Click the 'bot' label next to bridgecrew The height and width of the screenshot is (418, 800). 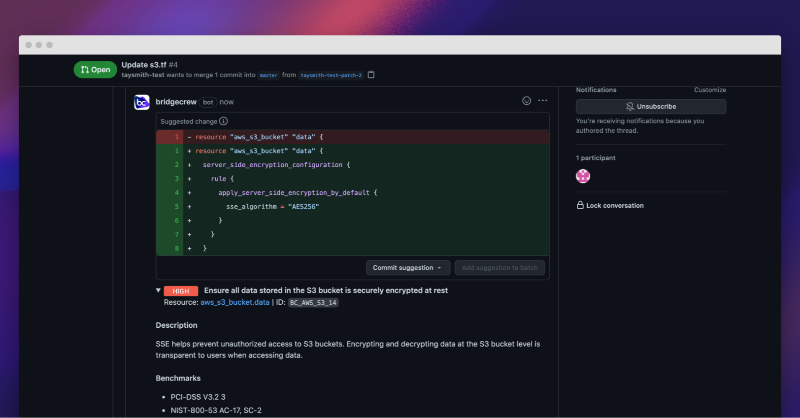[x=208, y=102]
